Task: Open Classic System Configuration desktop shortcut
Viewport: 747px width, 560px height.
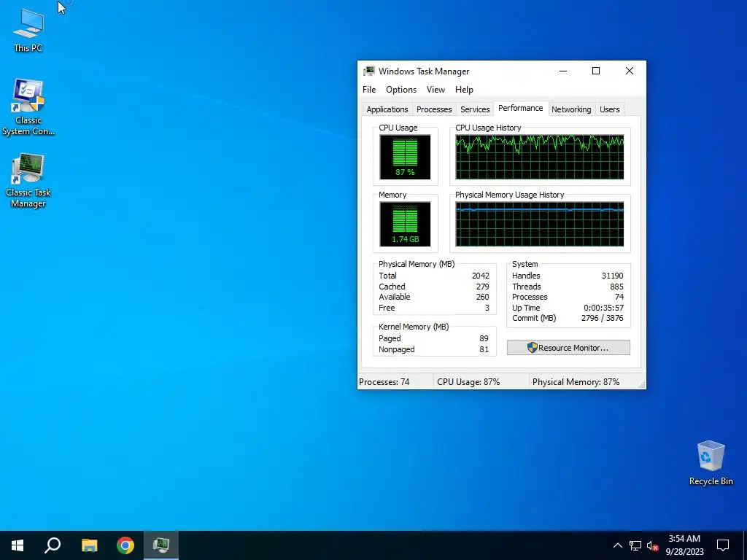Action: (x=28, y=108)
